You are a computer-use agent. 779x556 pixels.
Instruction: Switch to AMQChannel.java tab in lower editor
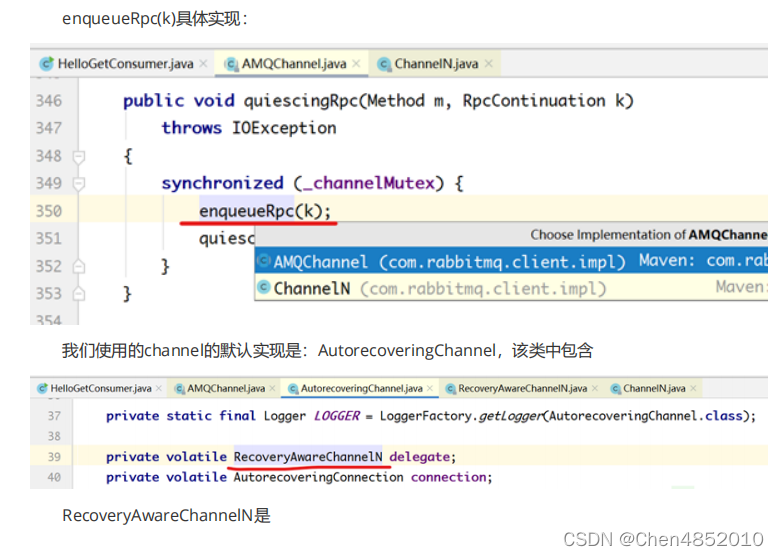pos(226,389)
